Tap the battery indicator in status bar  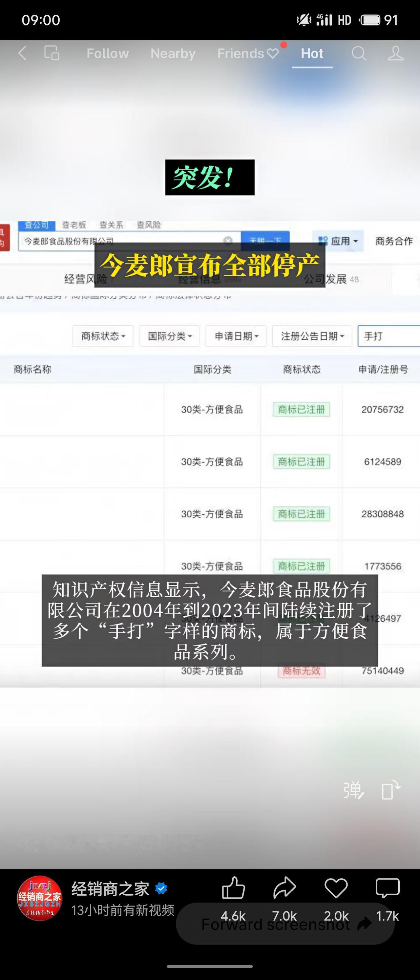[x=370, y=20]
